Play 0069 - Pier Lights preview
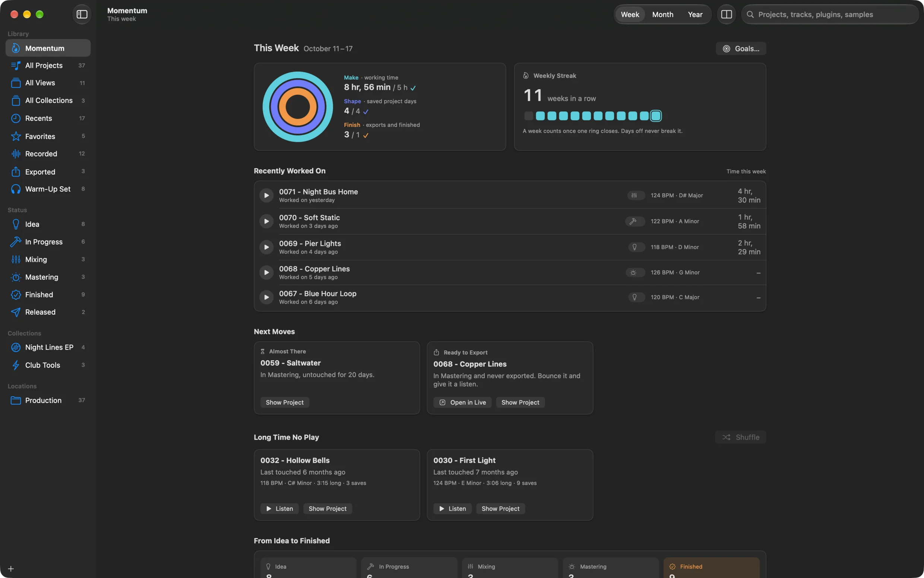The width and height of the screenshot is (924, 578). [x=266, y=247]
